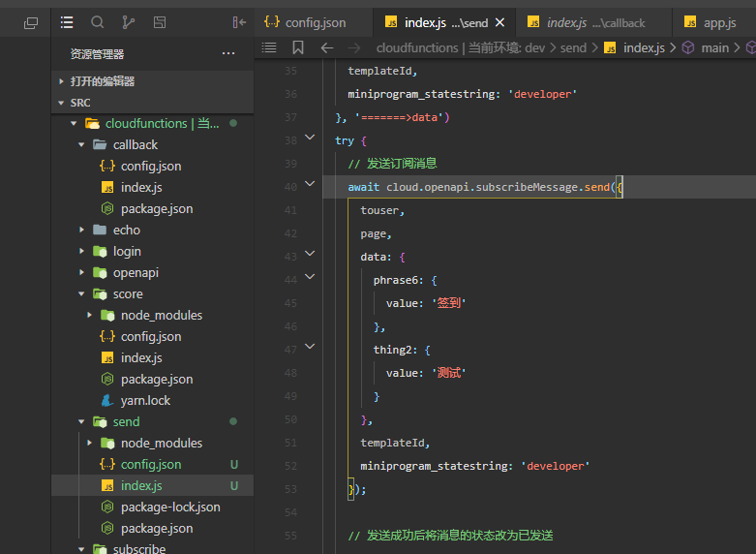
Task: Fold the try block at line 38
Action: (310, 138)
